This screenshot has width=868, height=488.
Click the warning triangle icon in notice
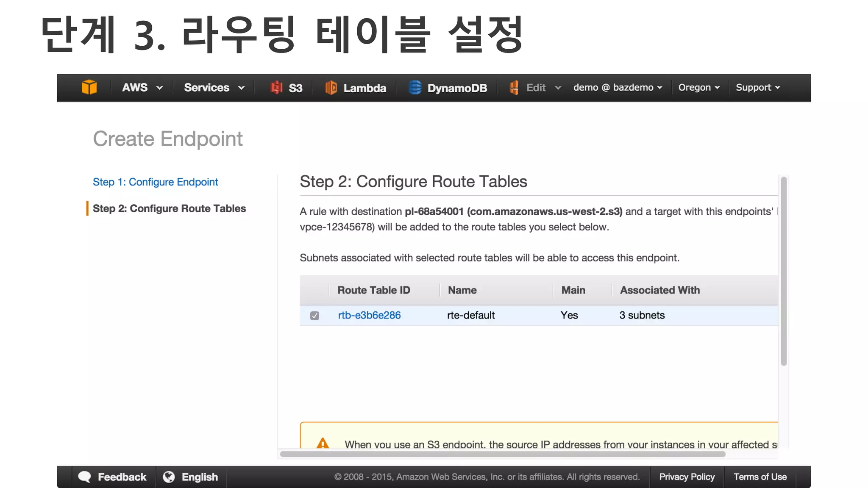pyautogui.click(x=323, y=443)
